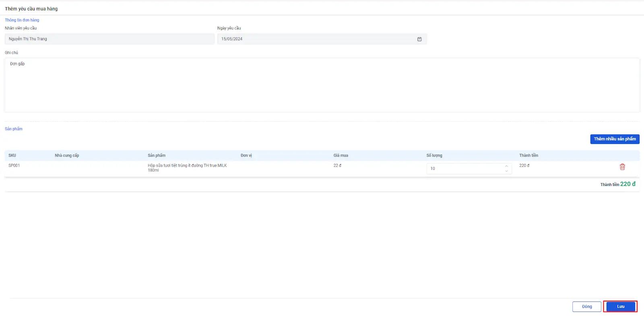Save the purchase request with Lưu
644x318 pixels.
coord(621,307)
